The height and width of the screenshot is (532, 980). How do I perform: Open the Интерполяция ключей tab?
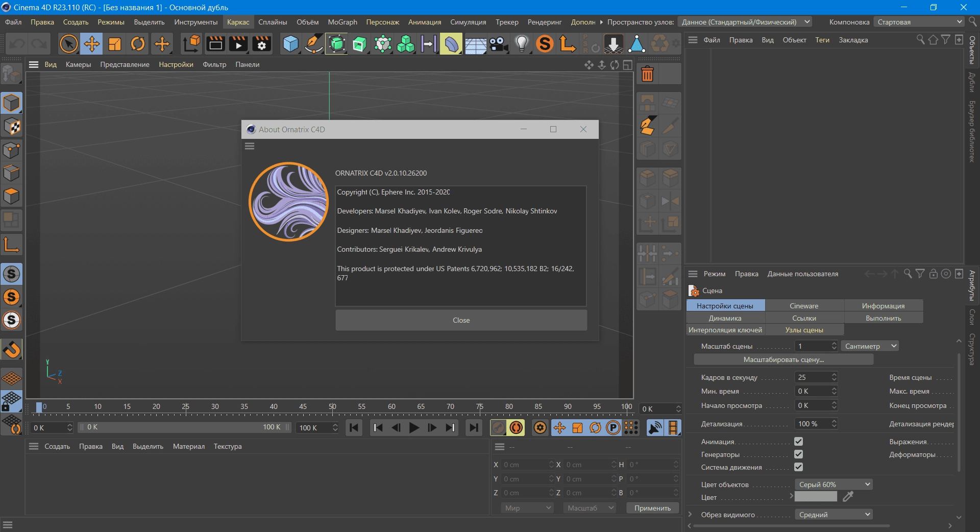725,330
